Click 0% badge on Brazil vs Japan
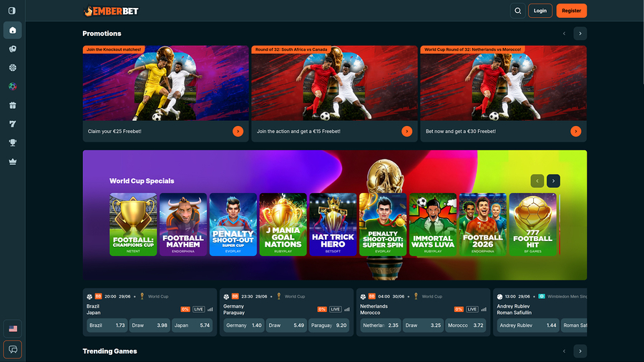The width and height of the screenshot is (644, 362). point(185,310)
